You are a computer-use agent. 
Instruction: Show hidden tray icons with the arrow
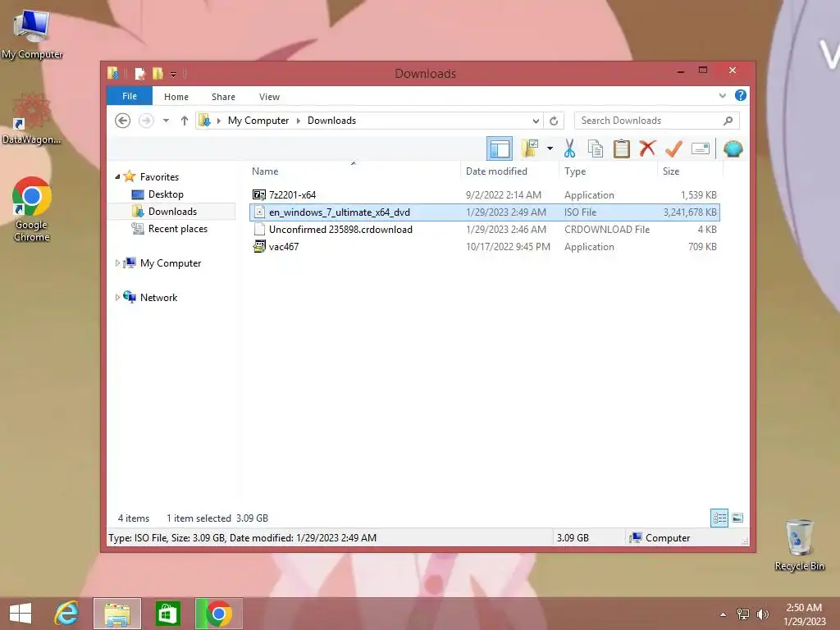724,614
